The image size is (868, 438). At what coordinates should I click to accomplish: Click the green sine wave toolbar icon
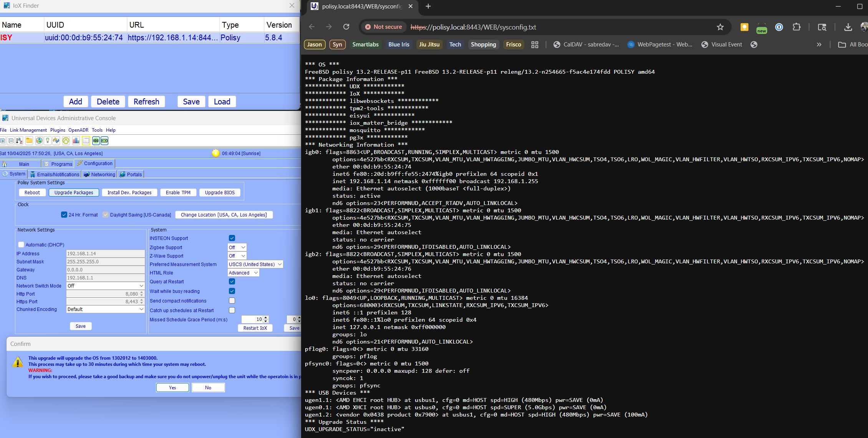[x=66, y=140]
